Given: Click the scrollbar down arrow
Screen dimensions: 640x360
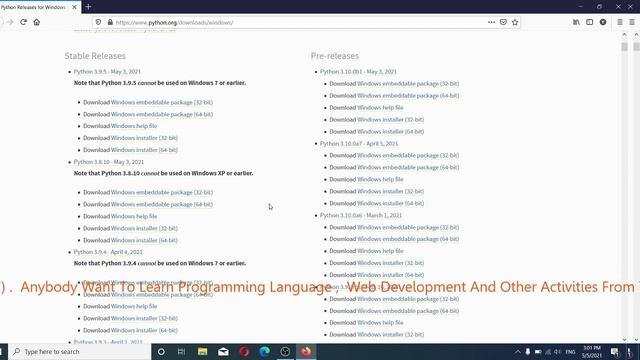Looking at the screenshot, I should coord(624,339).
